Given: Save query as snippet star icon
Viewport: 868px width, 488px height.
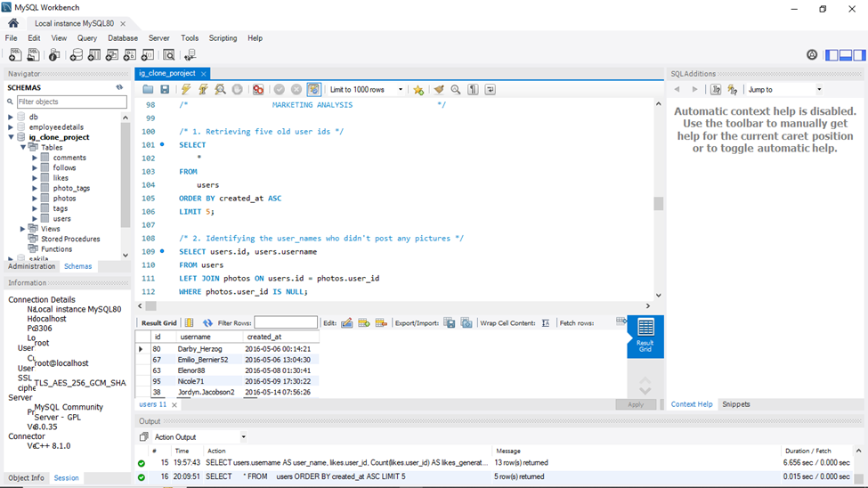Looking at the screenshot, I should tap(418, 89).
